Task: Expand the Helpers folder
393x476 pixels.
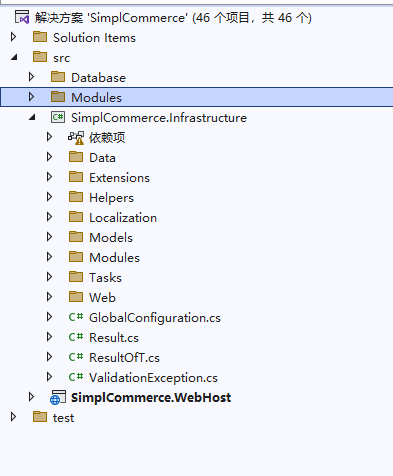Action: [x=49, y=197]
